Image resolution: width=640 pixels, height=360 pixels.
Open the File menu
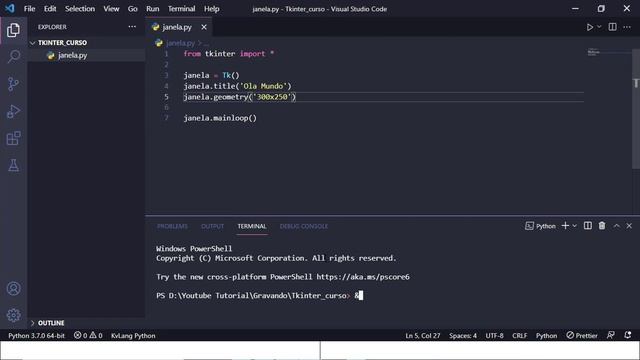tap(29, 9)
